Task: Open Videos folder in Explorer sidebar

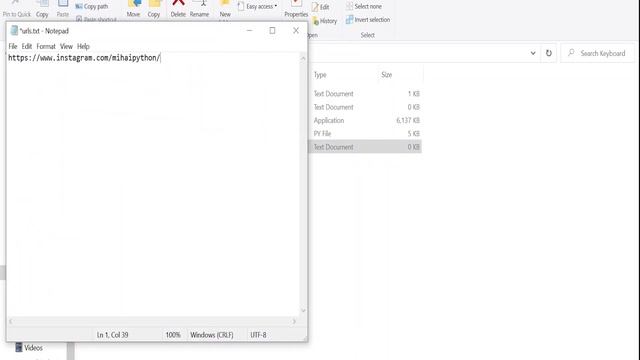Action: [29, 348]
